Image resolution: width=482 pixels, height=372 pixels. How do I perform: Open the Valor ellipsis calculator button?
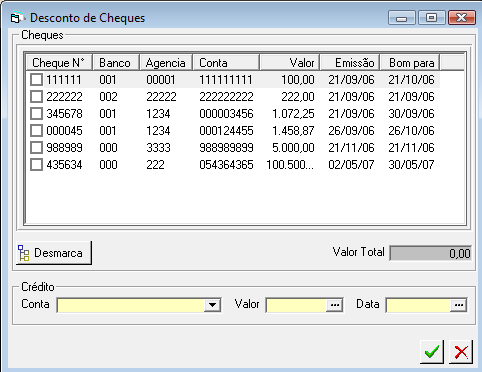[x=334, y=305]
